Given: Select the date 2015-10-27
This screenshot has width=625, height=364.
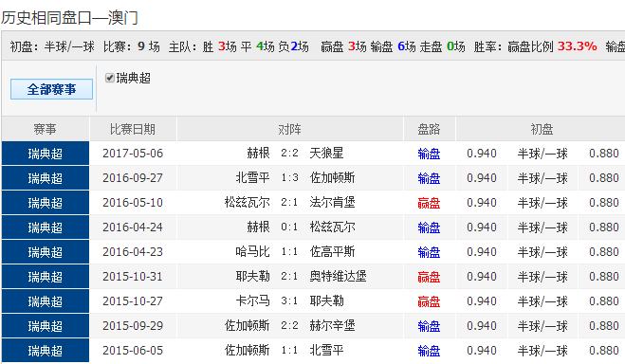Looking at the screenshot, I should [133, 301].
